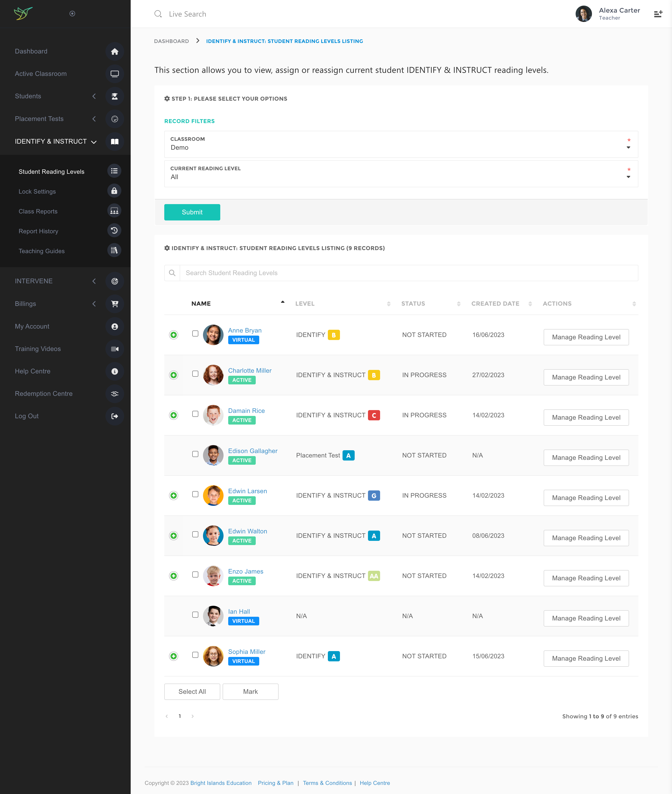The width and height of the screenshot is (672, 794).
Task: Select Edison Gallagher's row checkbox
Action: pyautogui.click(x=195, y=454)
